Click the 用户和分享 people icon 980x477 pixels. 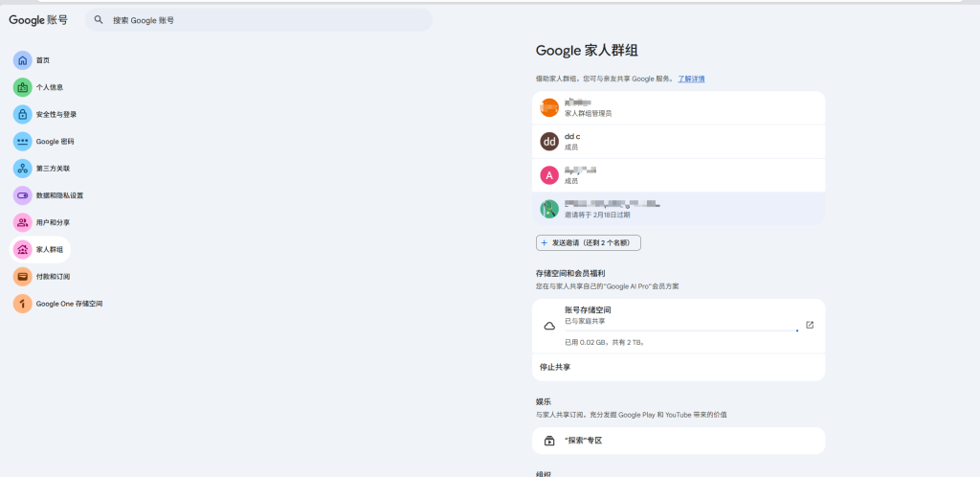point(23,222)
